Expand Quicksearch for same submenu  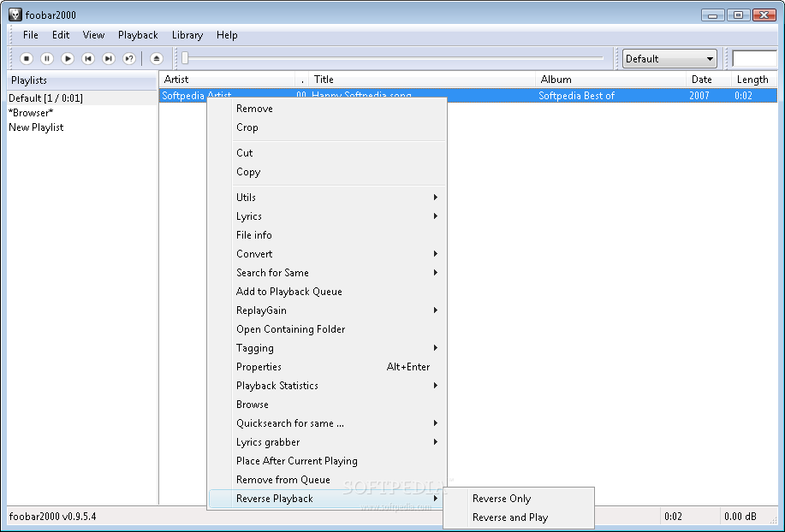coord(326,423)
